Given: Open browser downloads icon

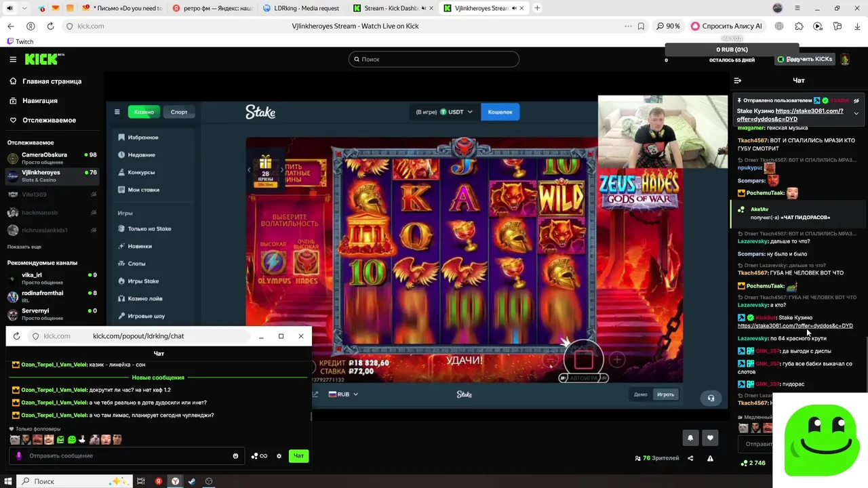Looking at the screenshot, I should coord(857,26).
